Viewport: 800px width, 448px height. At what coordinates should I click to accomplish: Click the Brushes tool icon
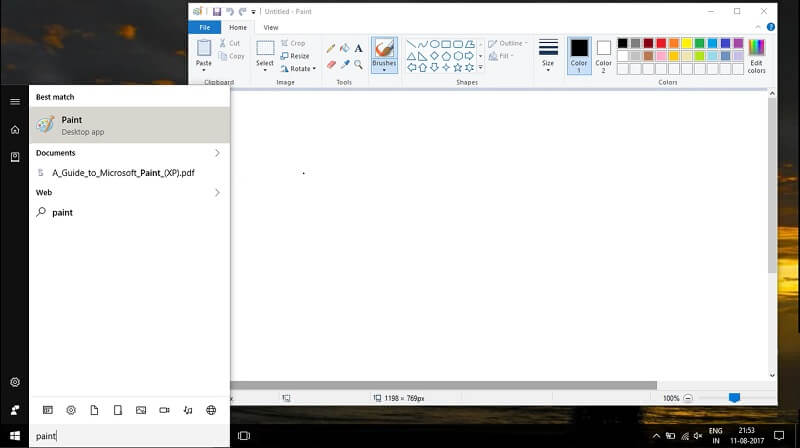(x=384, y=50)
